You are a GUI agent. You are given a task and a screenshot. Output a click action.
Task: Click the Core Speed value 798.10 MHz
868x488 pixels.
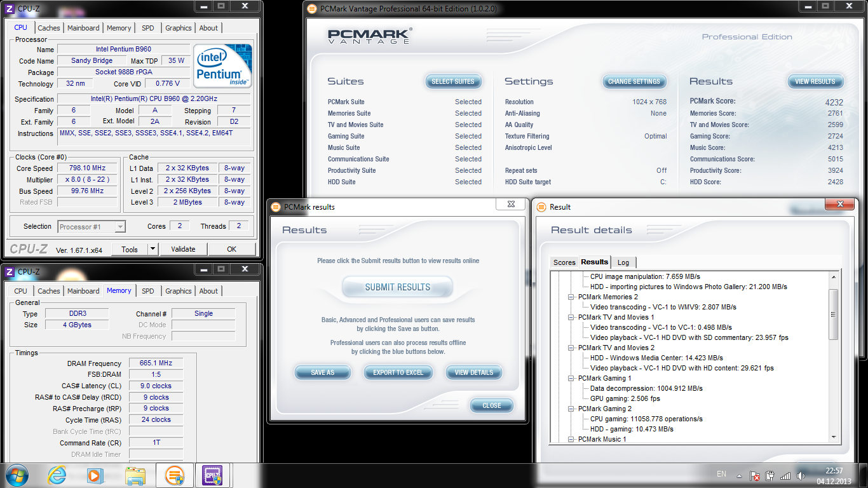click(x=87, y=168)
